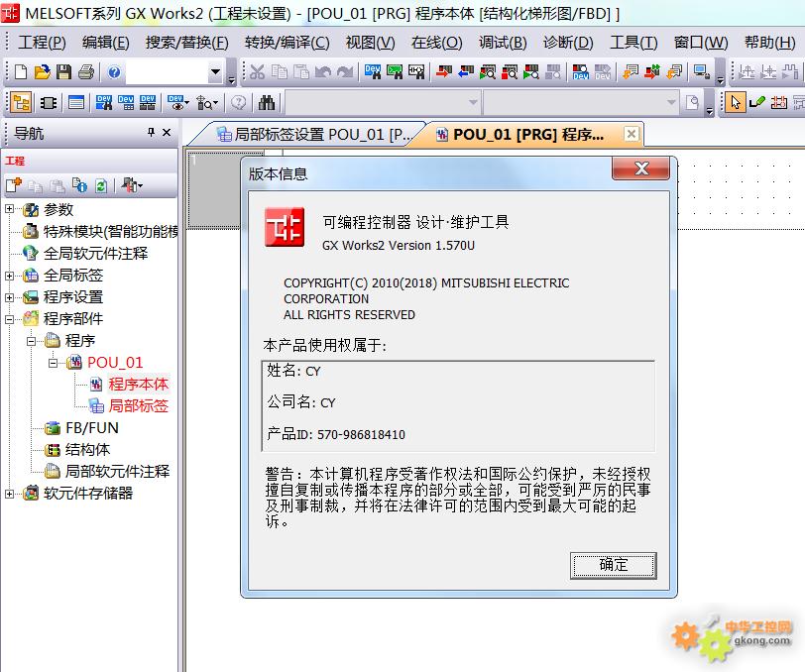The width and height of the screenshot is (805, 672).
Task: Expand the 程序设置 tree node
Action: pyautogui.click(x=9, y=297)
